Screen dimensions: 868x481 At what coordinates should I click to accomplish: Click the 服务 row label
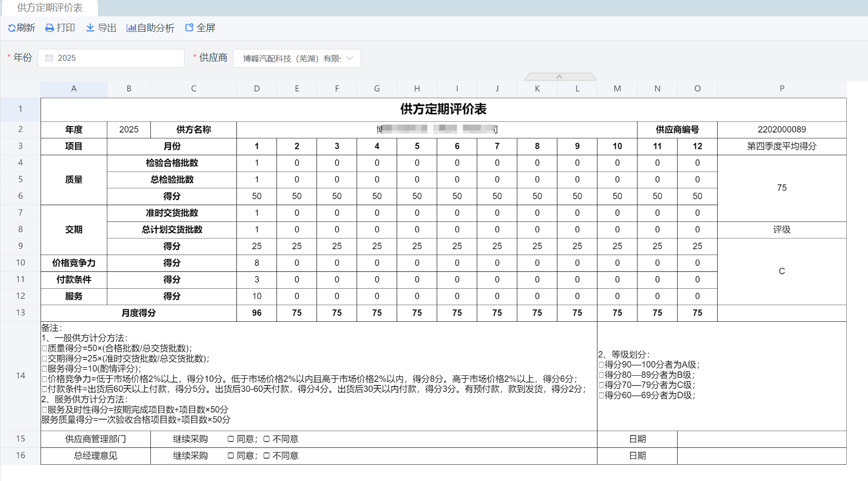[74, 297]
